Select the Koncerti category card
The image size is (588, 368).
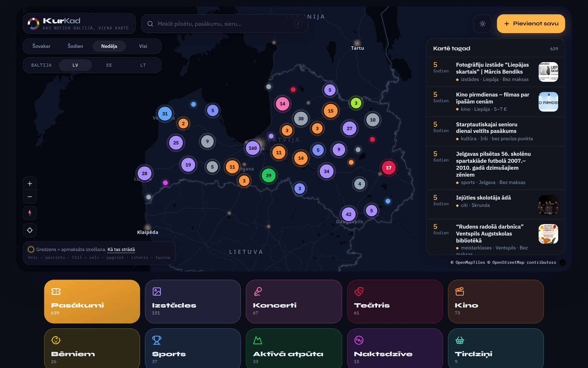[294, 301]
